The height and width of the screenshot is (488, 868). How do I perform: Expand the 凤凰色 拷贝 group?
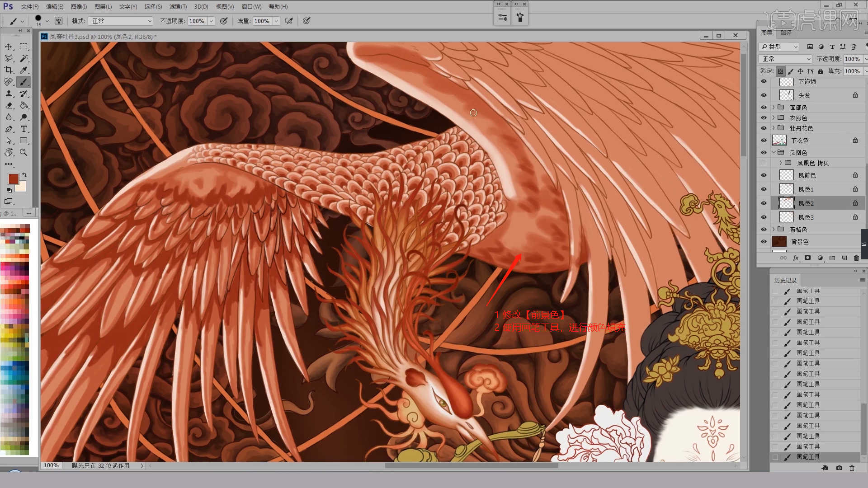coord(781,163)
